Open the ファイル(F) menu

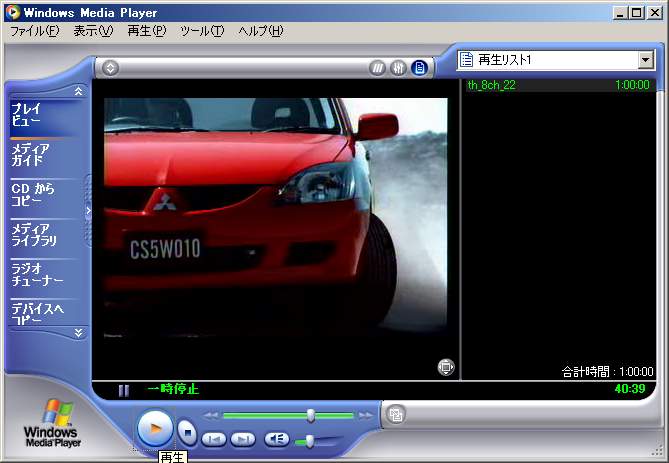click(35, 31)
